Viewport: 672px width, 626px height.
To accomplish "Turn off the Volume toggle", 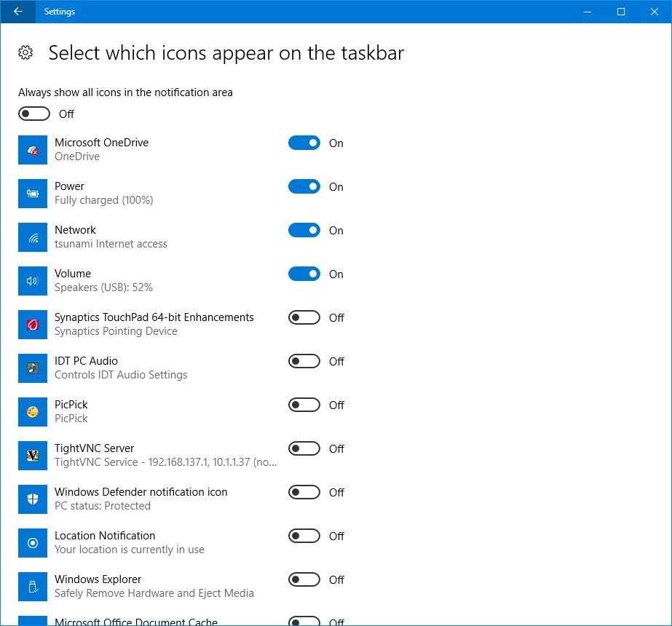I will tap(304, 274).
